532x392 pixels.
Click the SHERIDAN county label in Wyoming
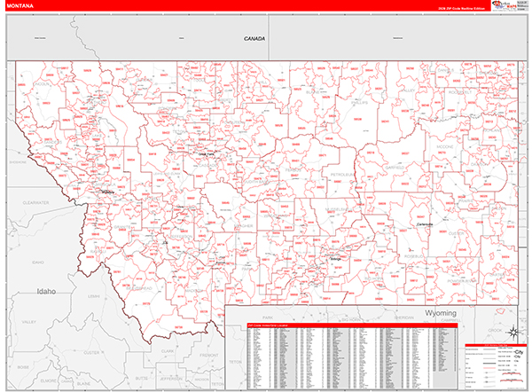[x=403, y=318]
